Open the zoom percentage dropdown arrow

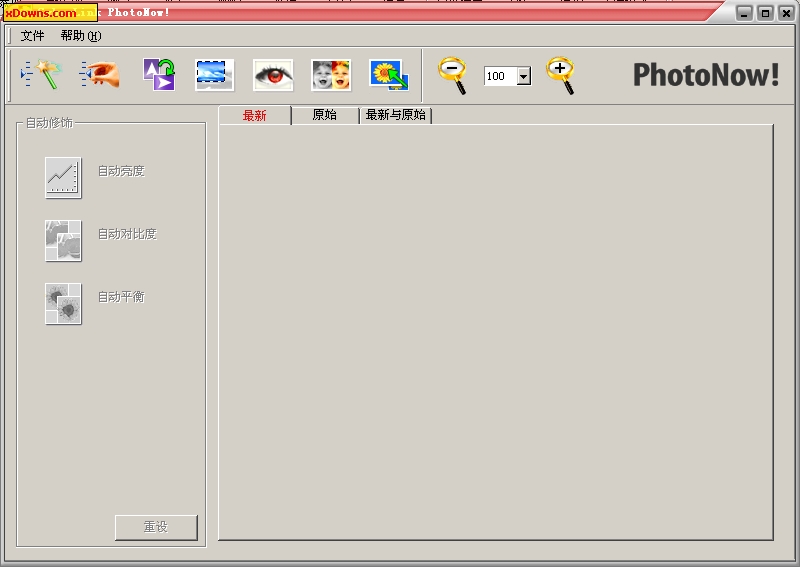click(523, 76)
